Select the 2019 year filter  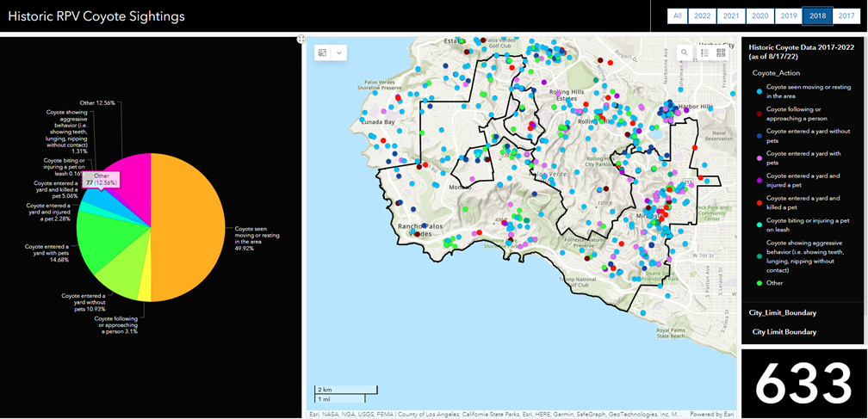click(x=788, y=15)
